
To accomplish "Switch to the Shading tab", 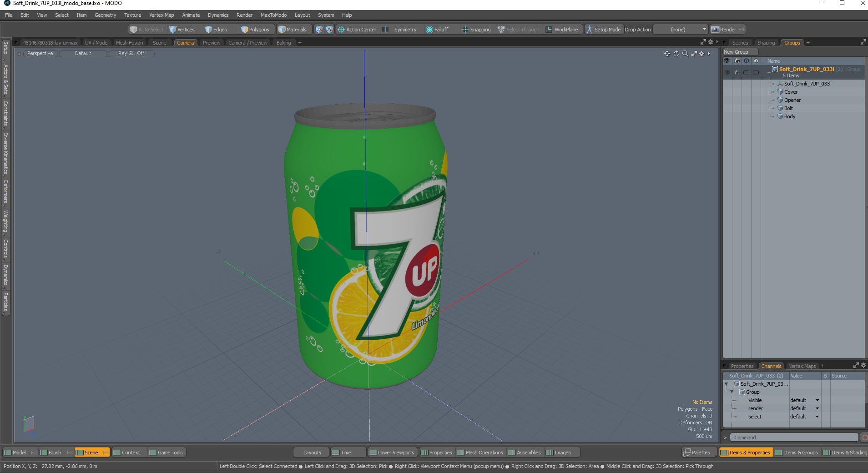I will (766, 43).
